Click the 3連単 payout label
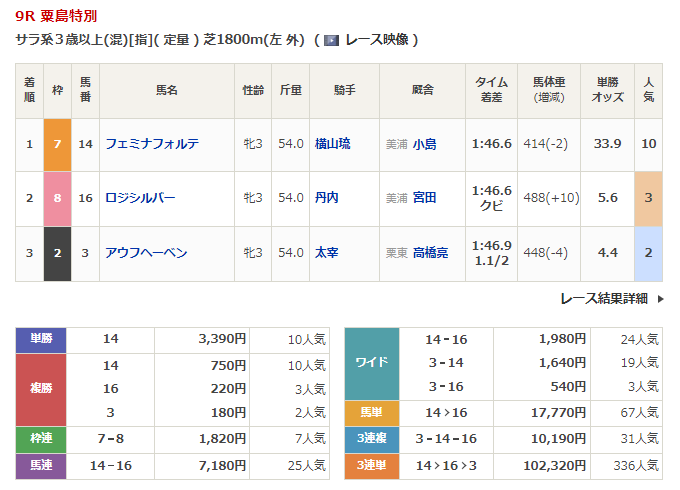 [371, 465]
